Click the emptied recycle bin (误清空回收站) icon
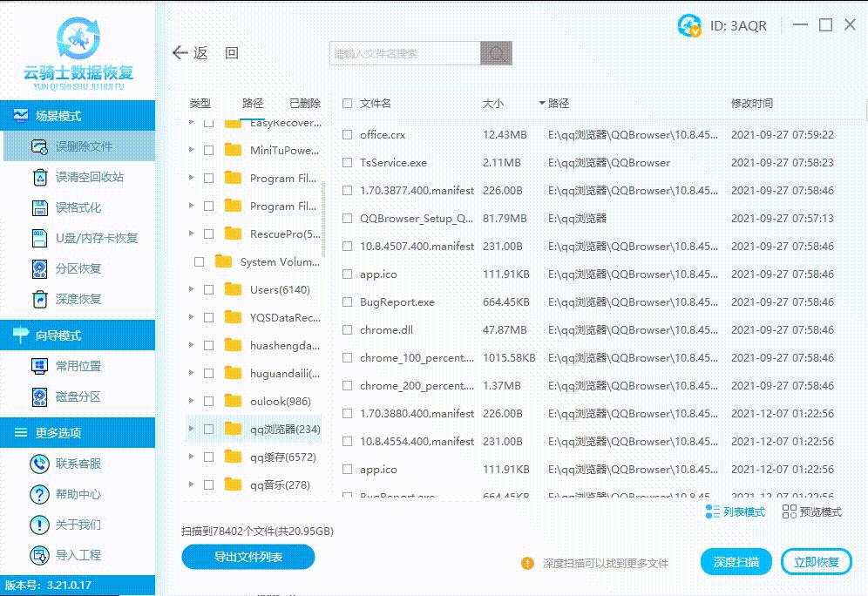 39,177
